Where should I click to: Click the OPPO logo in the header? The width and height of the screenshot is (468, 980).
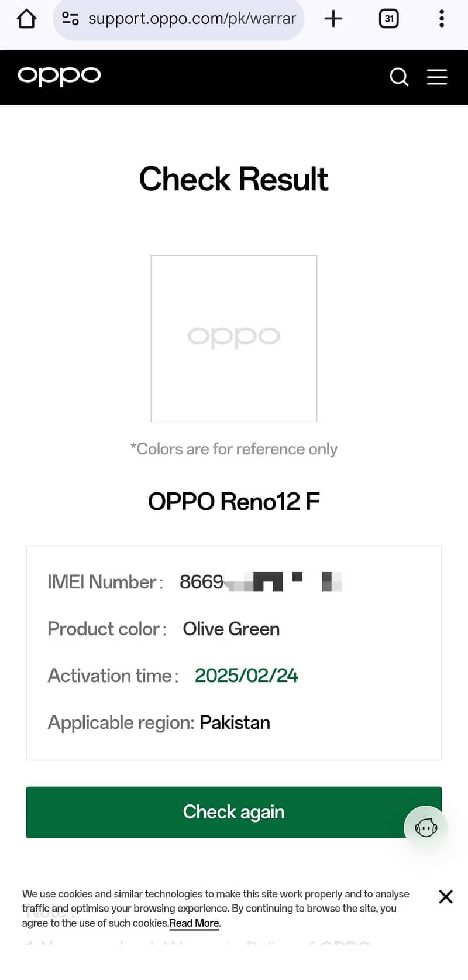pyautogui.click(x=58, y=77)
